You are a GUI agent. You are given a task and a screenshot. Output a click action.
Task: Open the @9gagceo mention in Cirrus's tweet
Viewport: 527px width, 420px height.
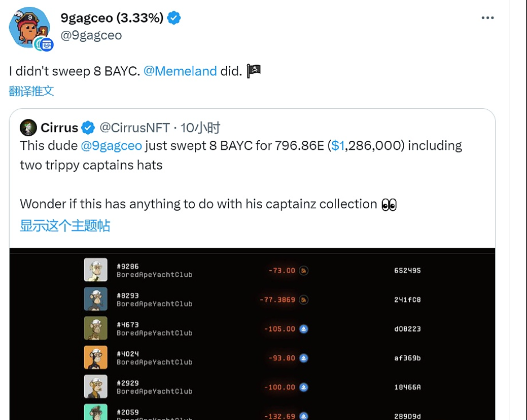coord(112,145)
